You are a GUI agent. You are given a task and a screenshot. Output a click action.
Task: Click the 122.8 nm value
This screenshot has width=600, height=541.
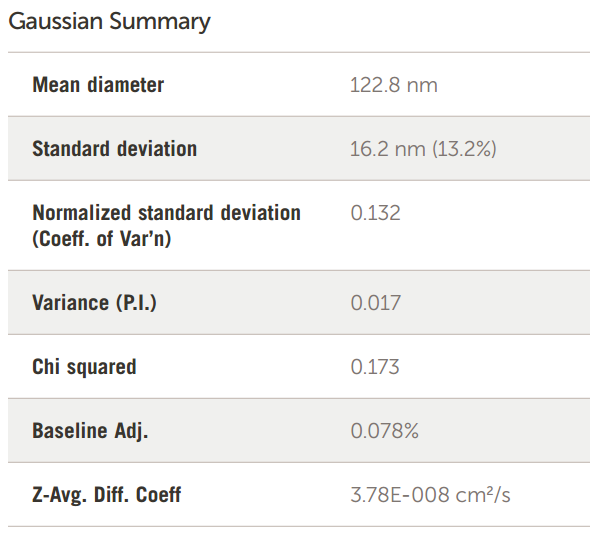click(393, 85)
